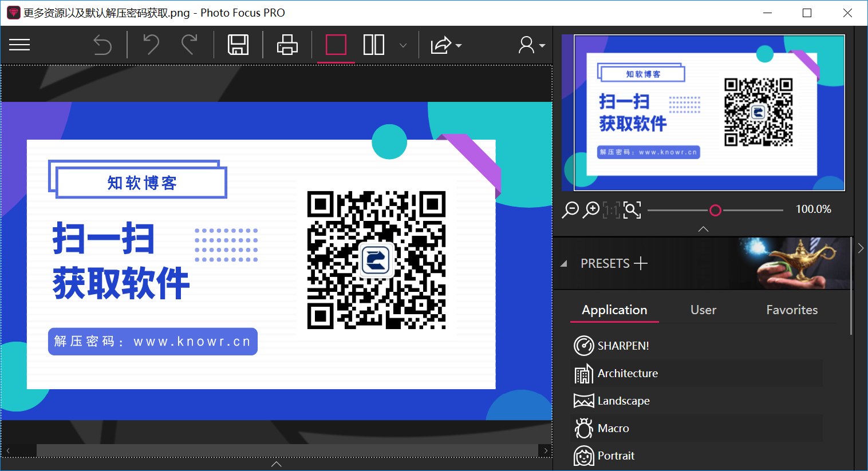
Task: Set zoom to 1:1 actual size
Action: pyautogui.click(x=611, y=210)
